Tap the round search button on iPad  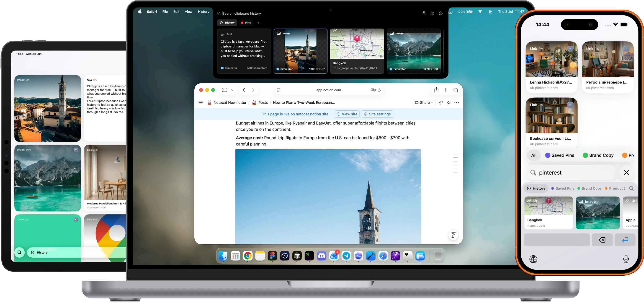20,252
